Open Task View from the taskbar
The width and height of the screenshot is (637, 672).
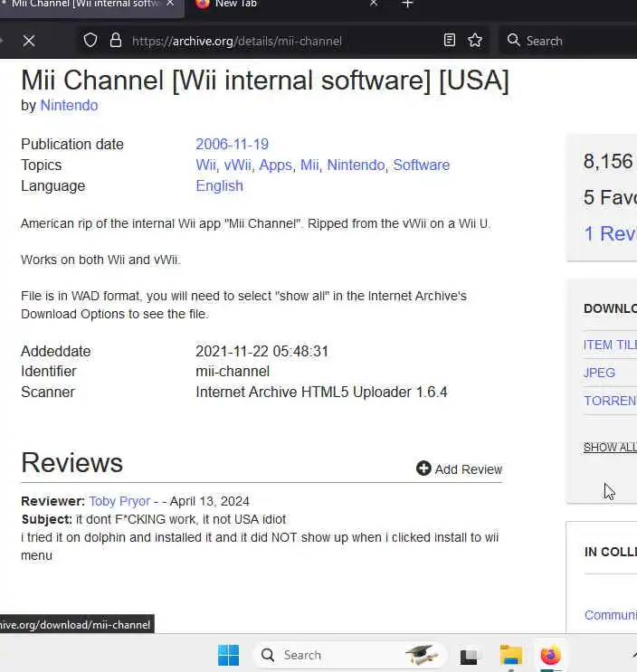click(469, 656)
